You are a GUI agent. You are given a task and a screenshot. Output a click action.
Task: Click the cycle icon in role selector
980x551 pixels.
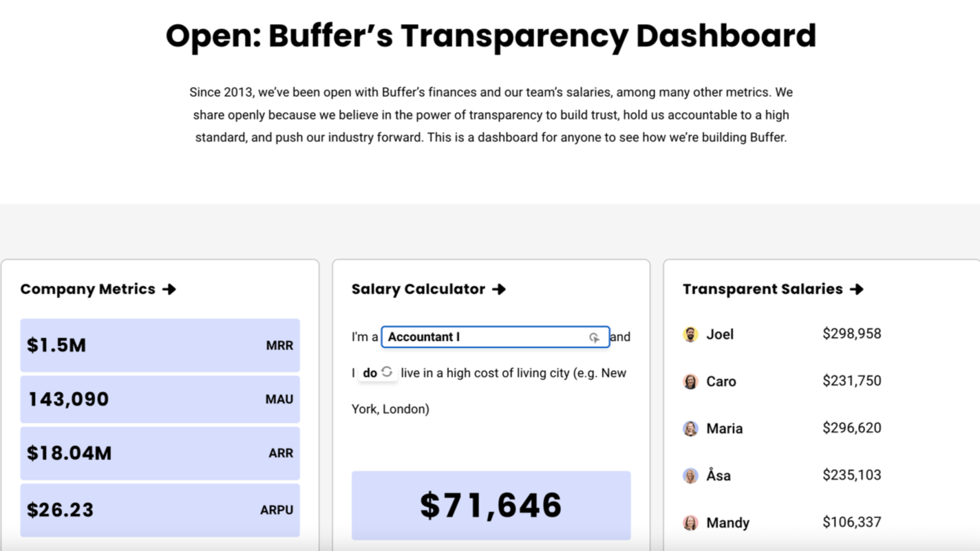594,338
